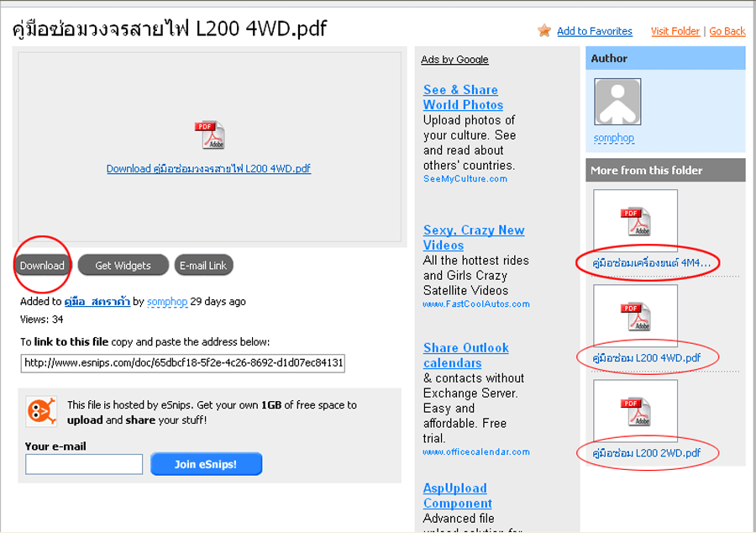The width and height of the screenshot is (756, 533).
Task: Open the See & Share World Photos ad
Action: [x=463, y=98]
